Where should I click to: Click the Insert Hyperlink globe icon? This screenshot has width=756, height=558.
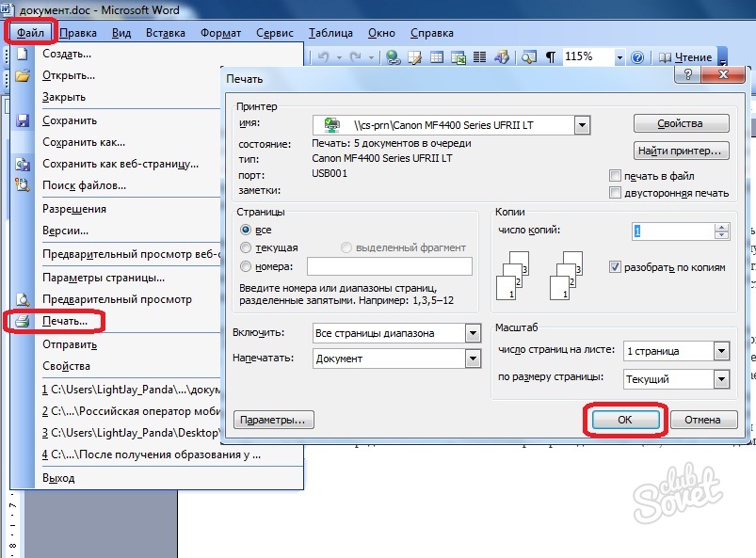tap(394, 57)
